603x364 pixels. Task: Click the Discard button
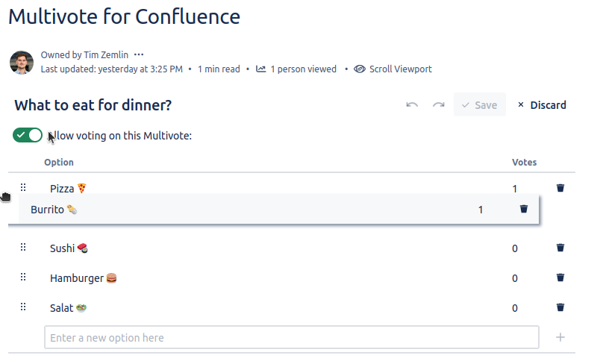(542, 105)
